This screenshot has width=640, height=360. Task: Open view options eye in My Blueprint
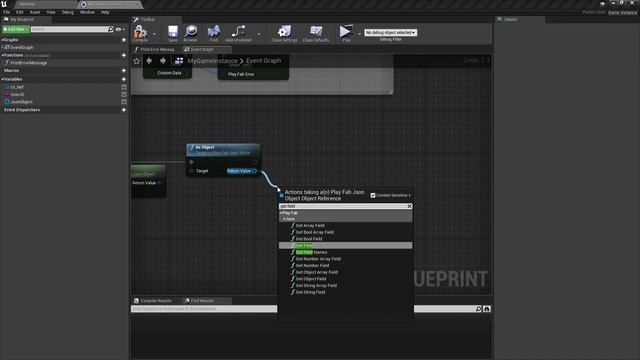tap(119, 29)
